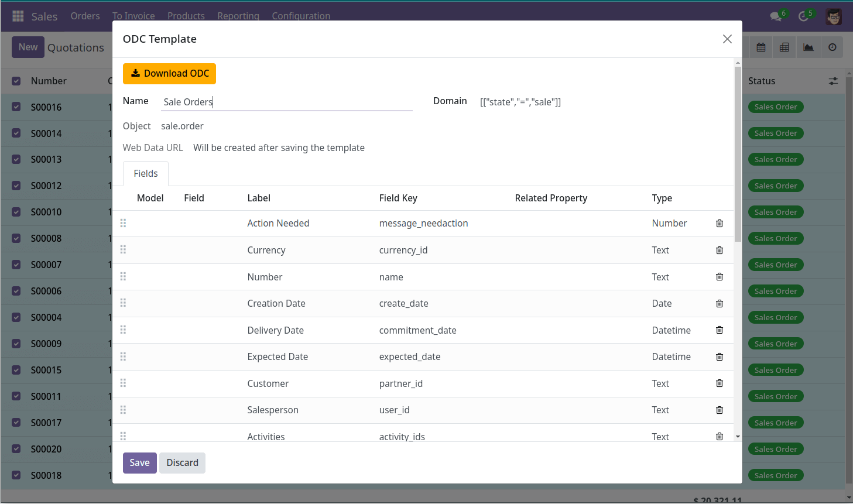Screen dimensions: 853x504
Task: Click drag handle for Salesperson row
Action: pyautogui.click(x=123, y=410)
